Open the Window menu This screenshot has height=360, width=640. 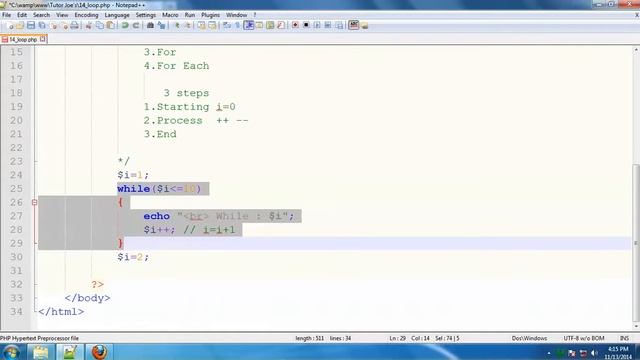[236, 15]
